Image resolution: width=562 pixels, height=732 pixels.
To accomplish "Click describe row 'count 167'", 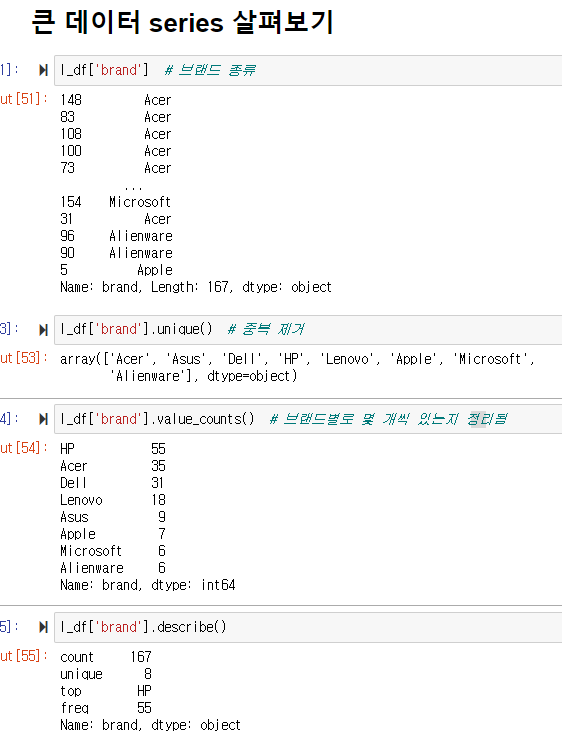I will [106, 657].
